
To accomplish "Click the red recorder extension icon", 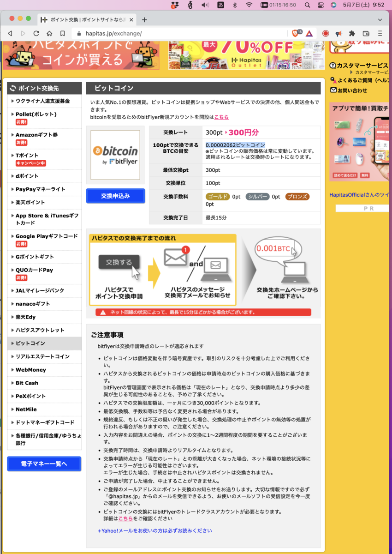I will coord(326,33).
